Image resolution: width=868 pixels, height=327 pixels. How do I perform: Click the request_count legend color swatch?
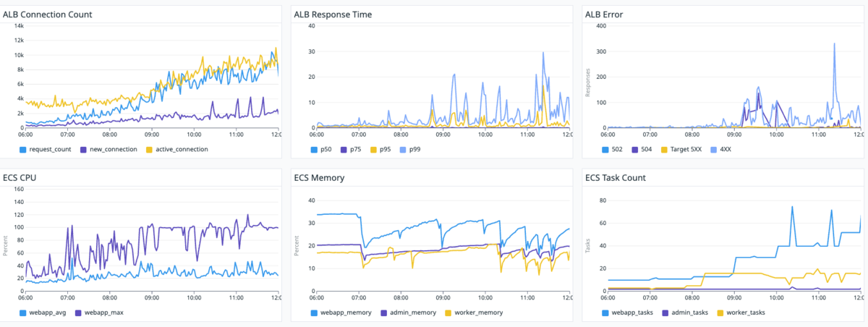[x=24, y=149]
